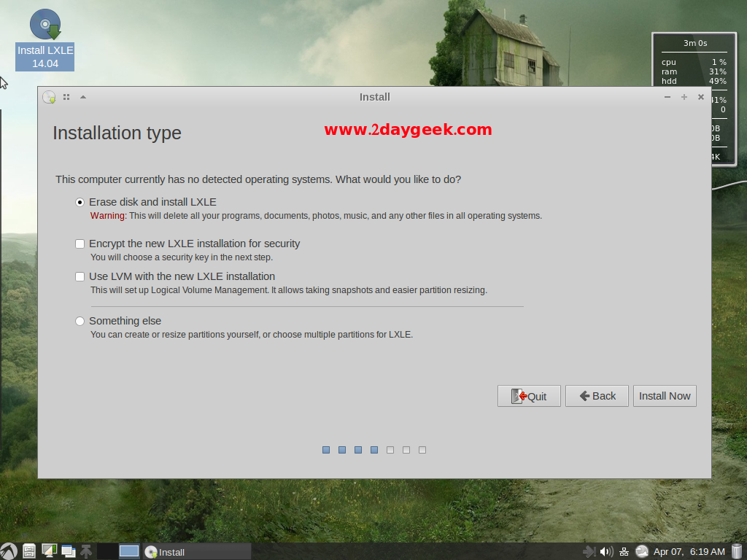
Task: Open the file manager drawer icon in taskbar
Action: [x=29, y=551]
